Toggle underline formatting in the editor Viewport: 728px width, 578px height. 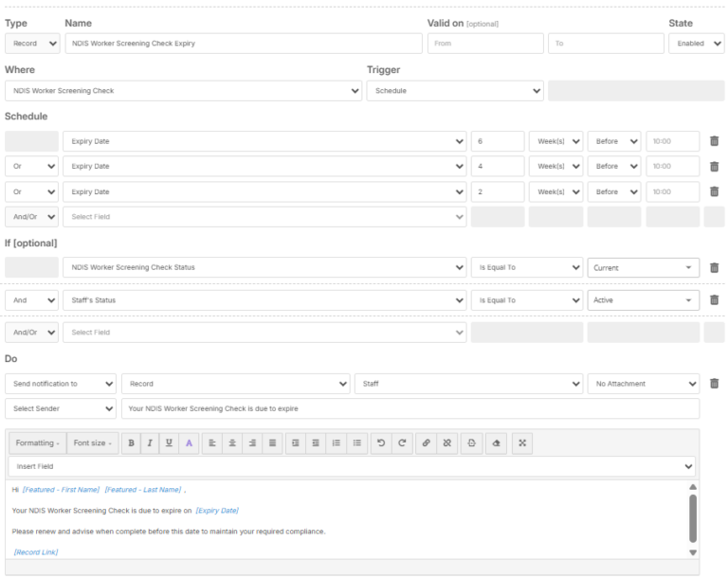point(169,443)
